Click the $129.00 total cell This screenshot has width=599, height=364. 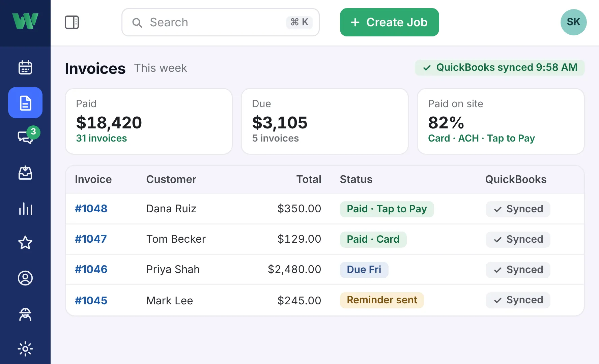[x=299, y=239]
